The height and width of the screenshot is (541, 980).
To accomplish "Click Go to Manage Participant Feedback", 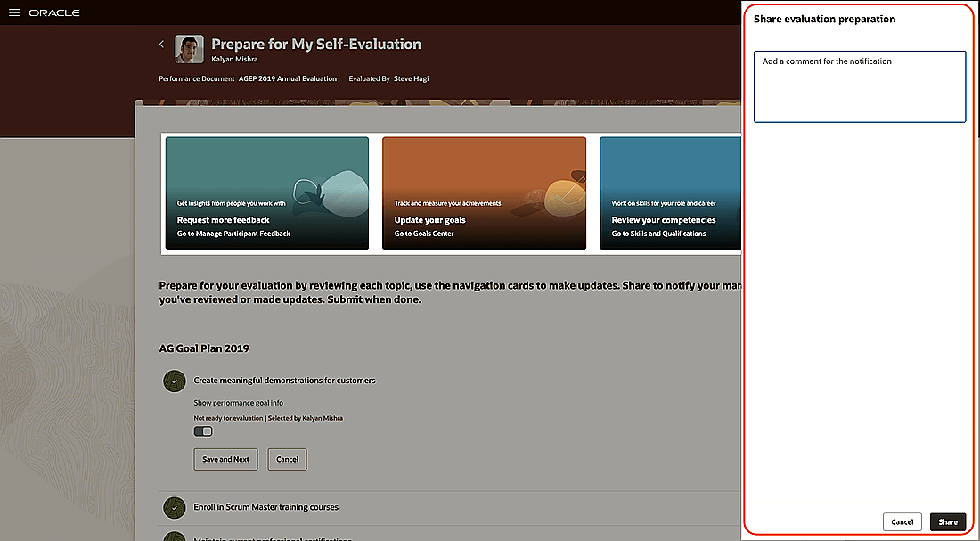I will [x=233, y=234].
